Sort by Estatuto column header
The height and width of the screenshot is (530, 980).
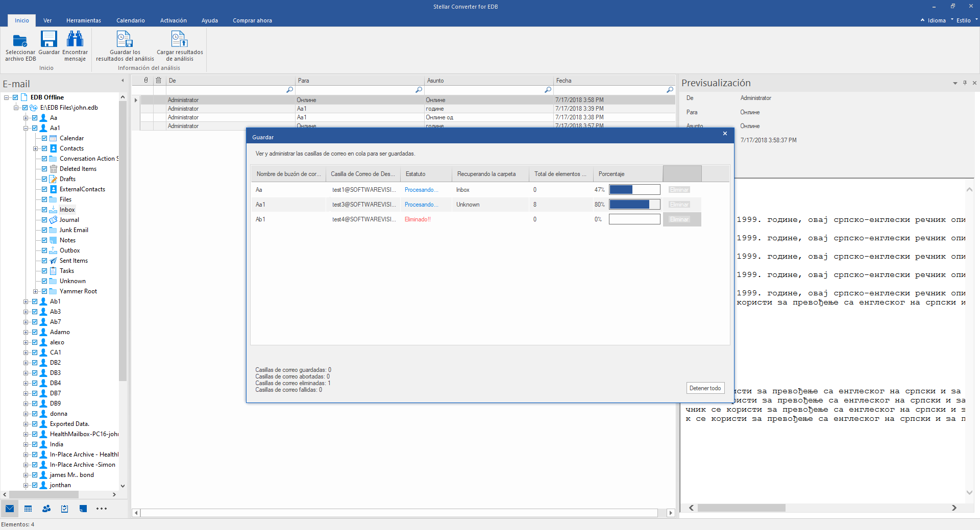[426, 174]
